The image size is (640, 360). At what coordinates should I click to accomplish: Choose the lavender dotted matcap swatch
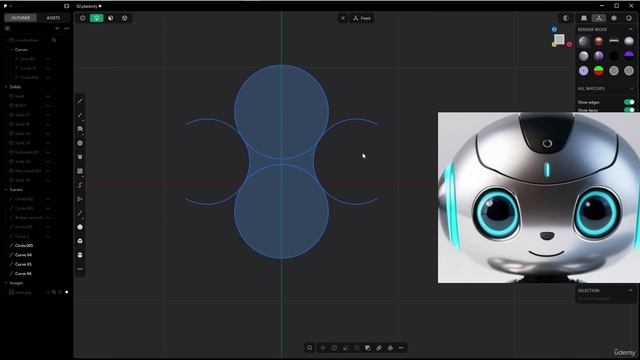click(x=584, y=71)
